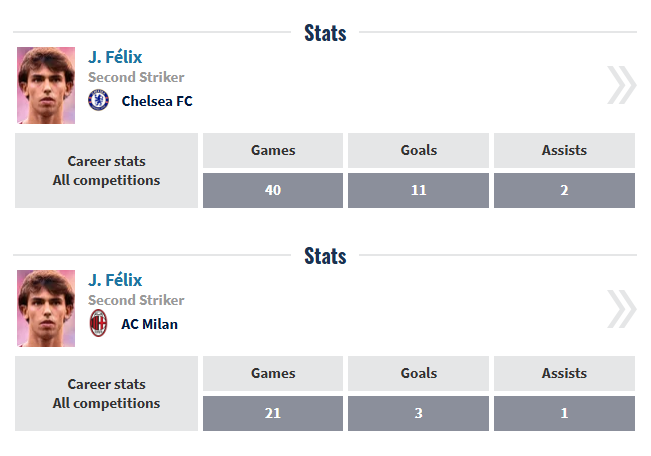651x456 pixels.
Task: Open J. Félix photo in AC Milan card
Action: click(x=46, y=308)
